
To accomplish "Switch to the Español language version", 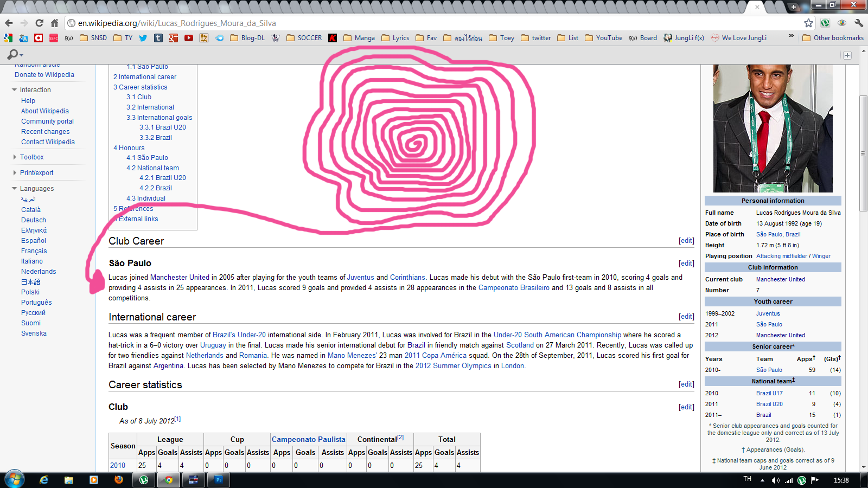I will pos(34,241).
